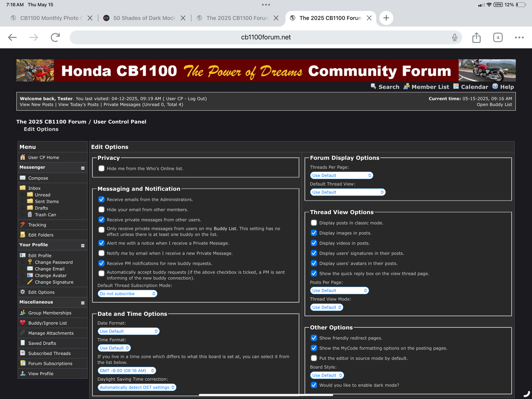
Task: Click the Search magnifier icon in header
Action: tap(373, 86)
